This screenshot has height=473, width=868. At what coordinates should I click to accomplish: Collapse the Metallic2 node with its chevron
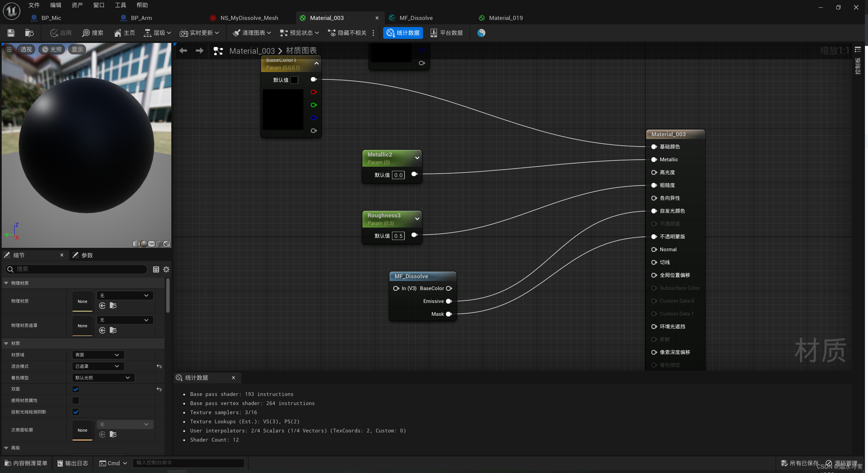click(417, 158)
